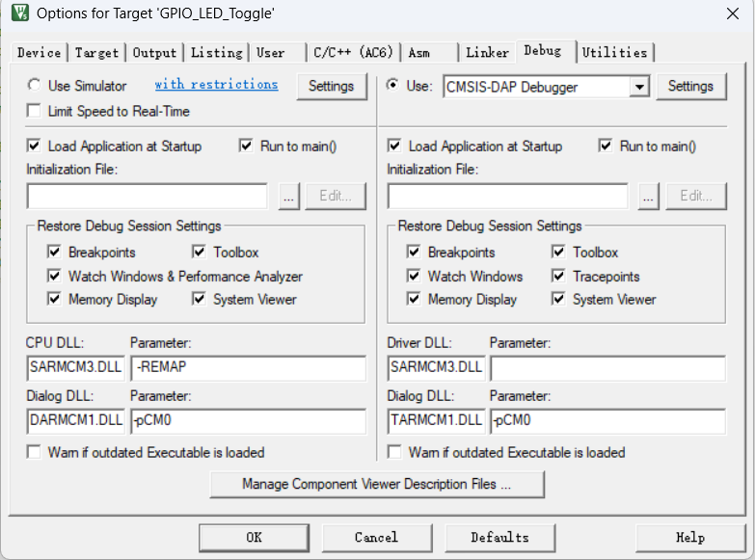The width and height of the screenshot is (755, 560).
Task: Open Settings for CMSIS-DAP Debugger
Action: coord(690,86)
